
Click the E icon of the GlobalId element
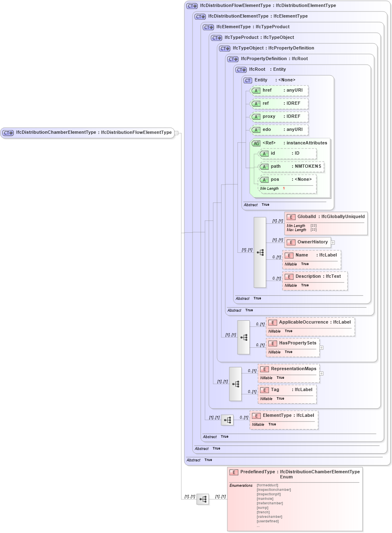291,217
